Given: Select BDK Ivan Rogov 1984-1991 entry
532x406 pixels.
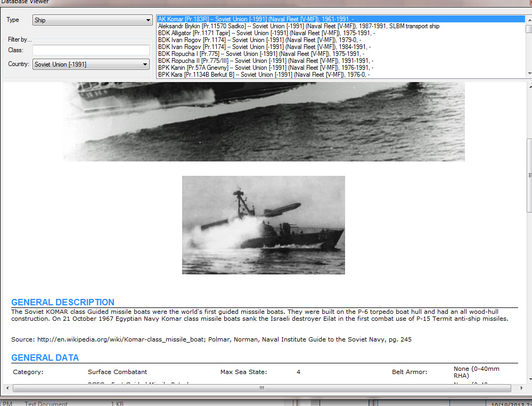Looking at the screenshot, I should pos(341,47).
